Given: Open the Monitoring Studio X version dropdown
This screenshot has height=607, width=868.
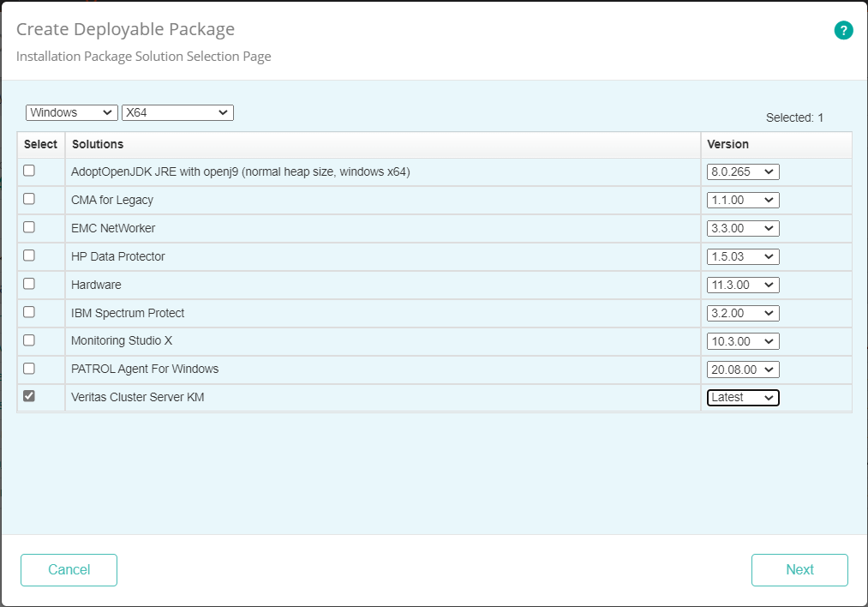Looking at the screenshot, I should (x=743, y=340).
